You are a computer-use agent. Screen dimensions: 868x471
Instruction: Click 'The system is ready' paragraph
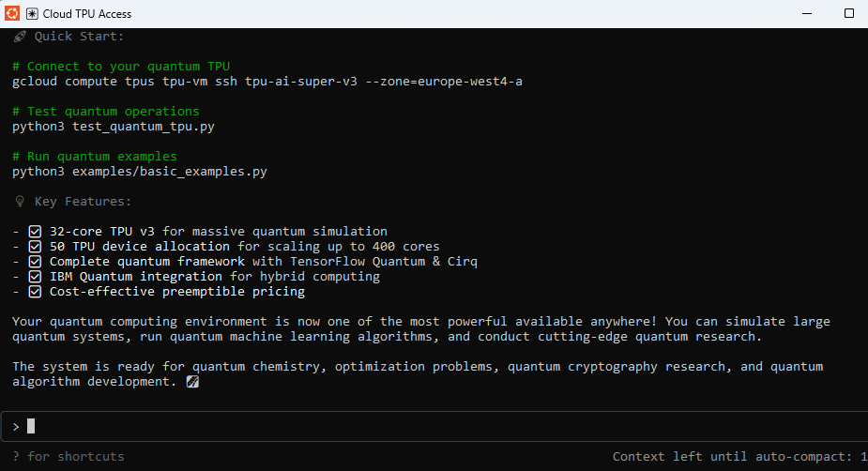(418, 373)
